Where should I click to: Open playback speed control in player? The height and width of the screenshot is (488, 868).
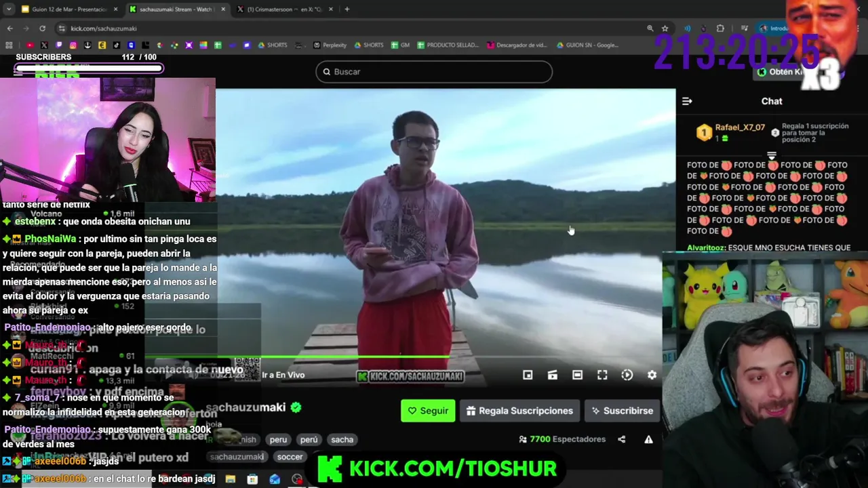coord(627,375)
